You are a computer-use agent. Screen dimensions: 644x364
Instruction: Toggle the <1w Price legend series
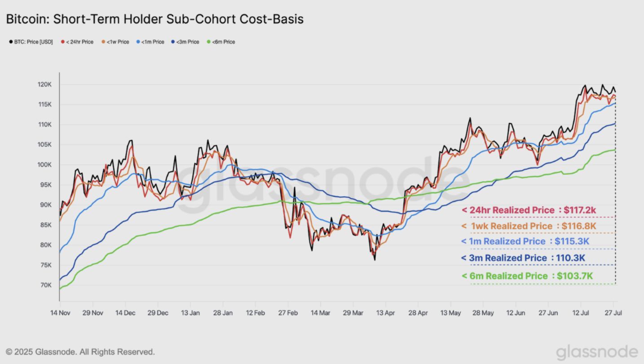point(115,42)
